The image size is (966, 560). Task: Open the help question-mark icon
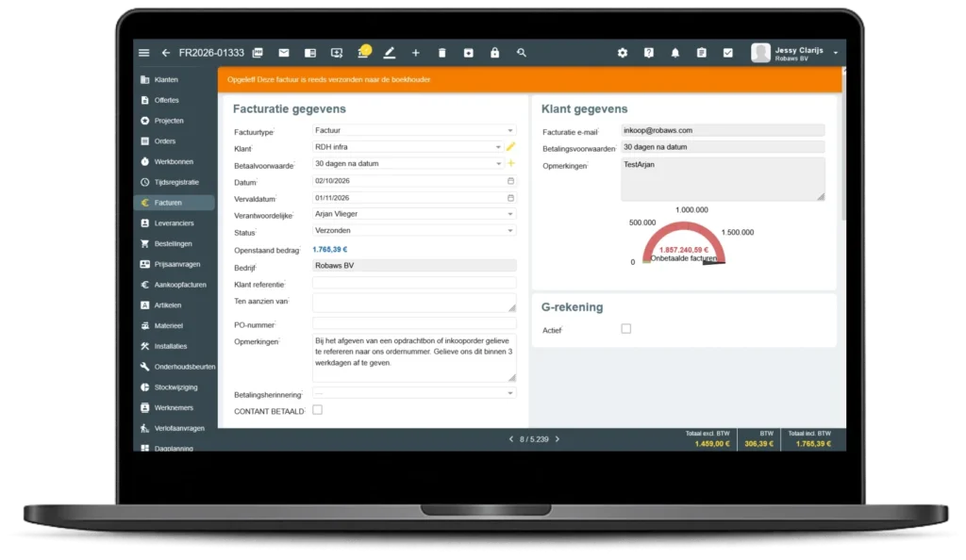(x=649, y=53)
